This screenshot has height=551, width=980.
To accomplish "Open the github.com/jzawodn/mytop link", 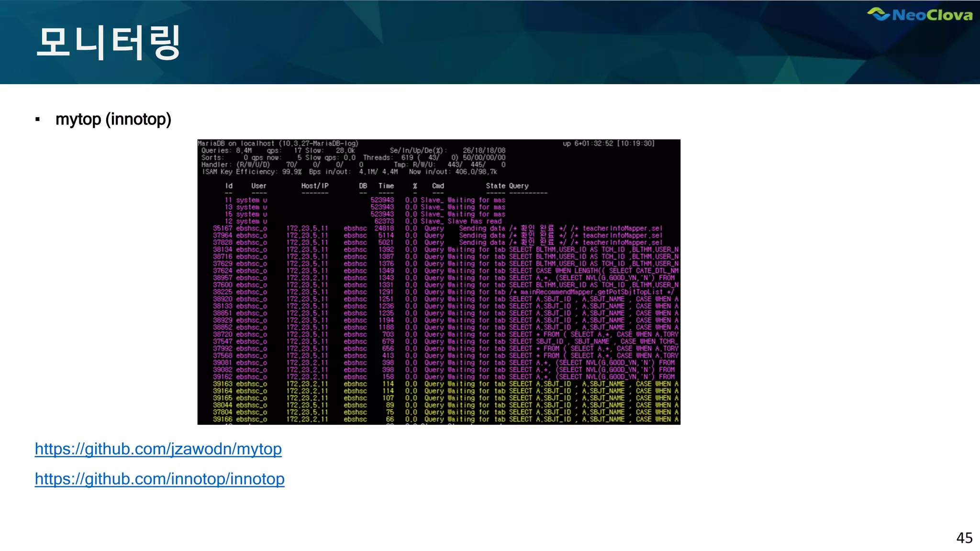I will pyautogui.click(x=158, y=449).
